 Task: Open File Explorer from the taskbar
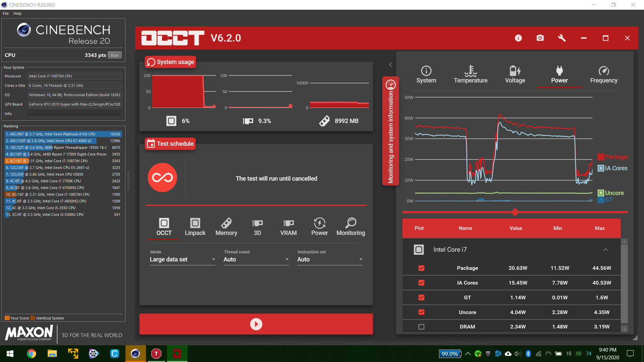tap(52, 354)
